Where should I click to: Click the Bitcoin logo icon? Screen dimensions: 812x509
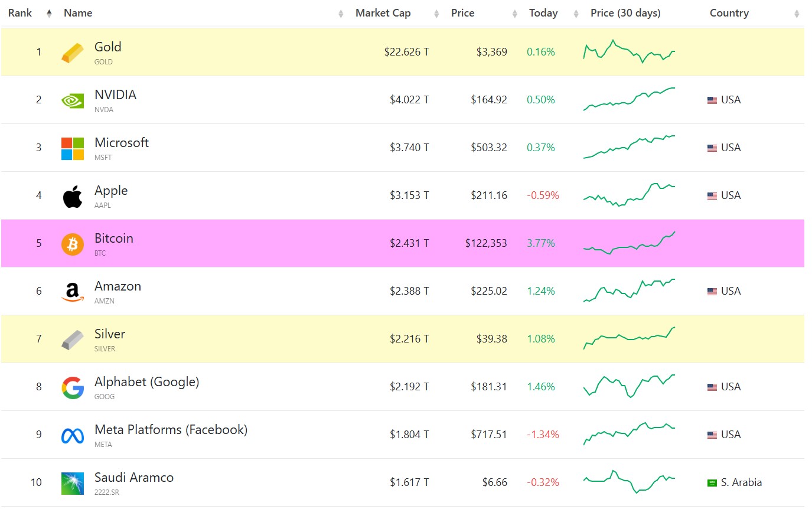pos(73,244)
